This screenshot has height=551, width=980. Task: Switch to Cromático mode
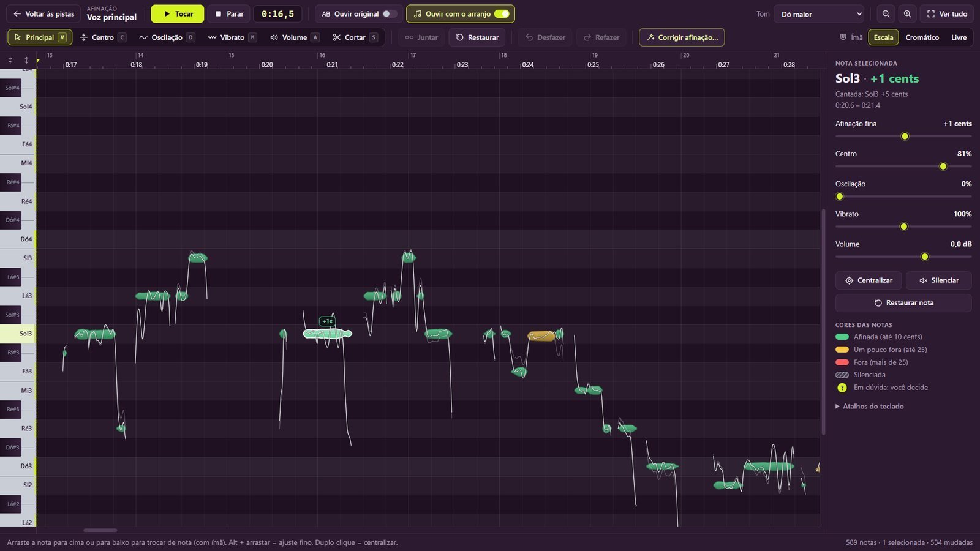click(x=922, y=37)
